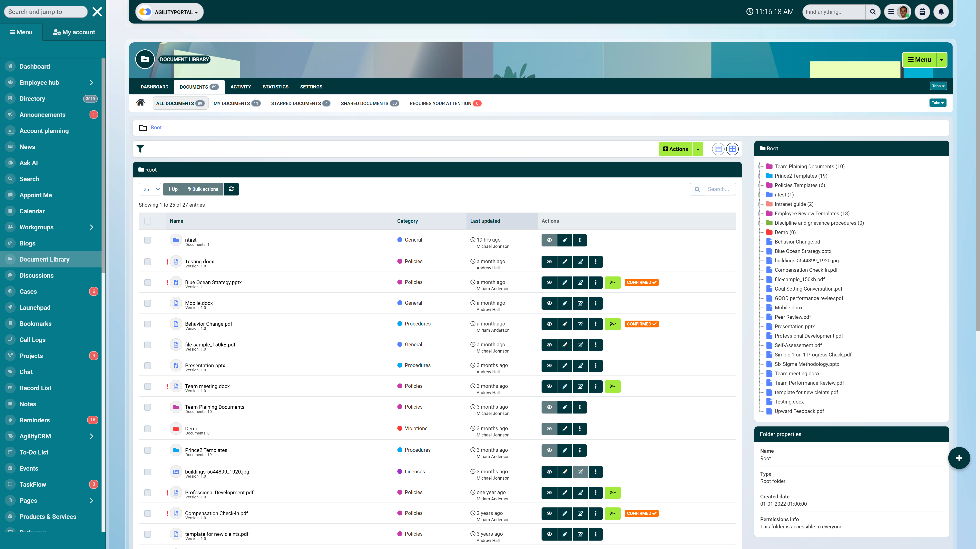
Task: Select checkbox for Presentation.pptx row
Action: click(148, 366)
